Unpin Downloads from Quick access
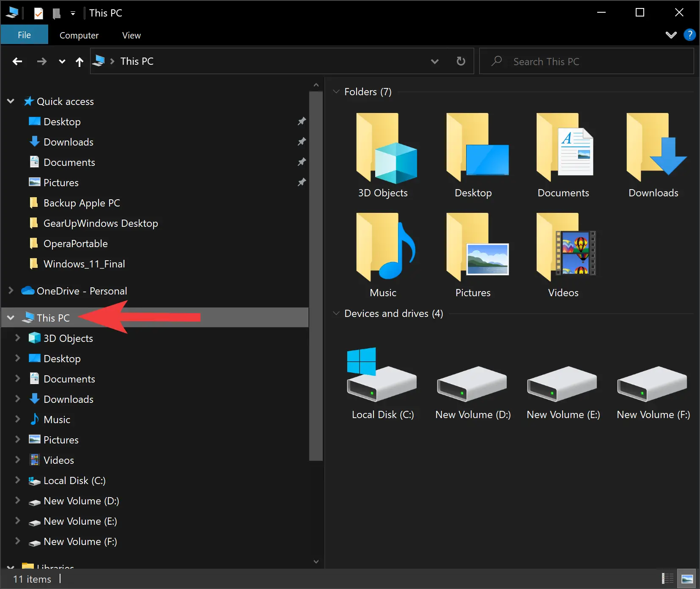Screen dimensions: 700x589 [x=302, y=142]
